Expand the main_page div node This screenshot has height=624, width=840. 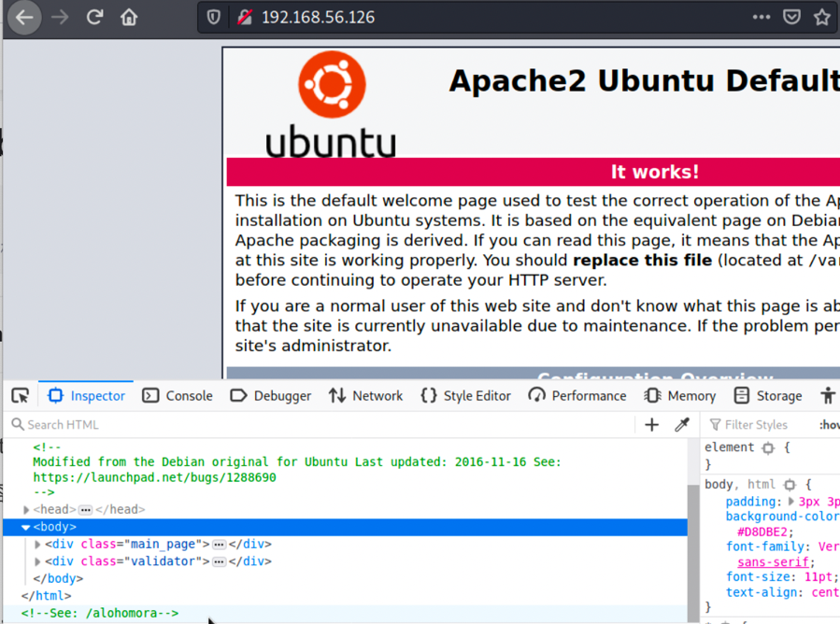[37, 545]
